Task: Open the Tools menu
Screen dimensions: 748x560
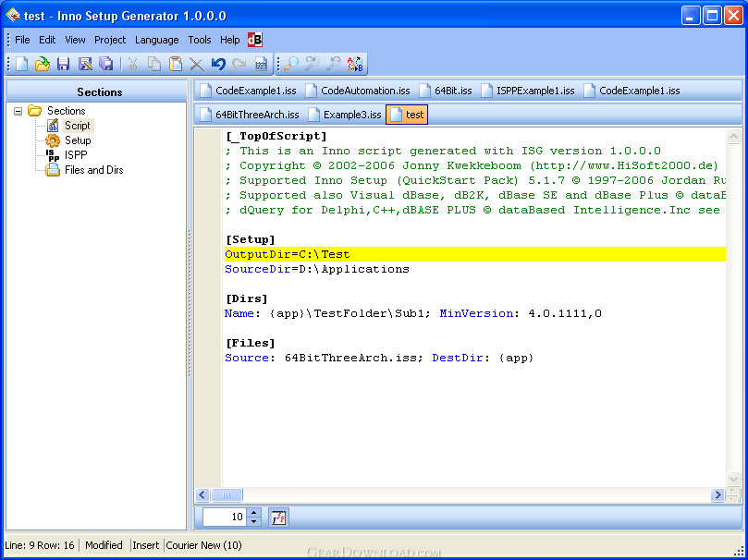Action: [200, 40]
